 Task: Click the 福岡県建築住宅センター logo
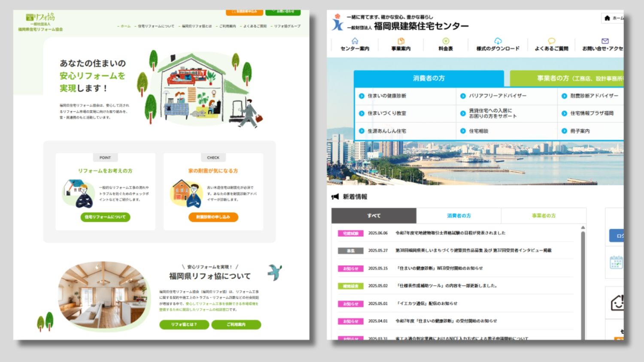[400, 22]
